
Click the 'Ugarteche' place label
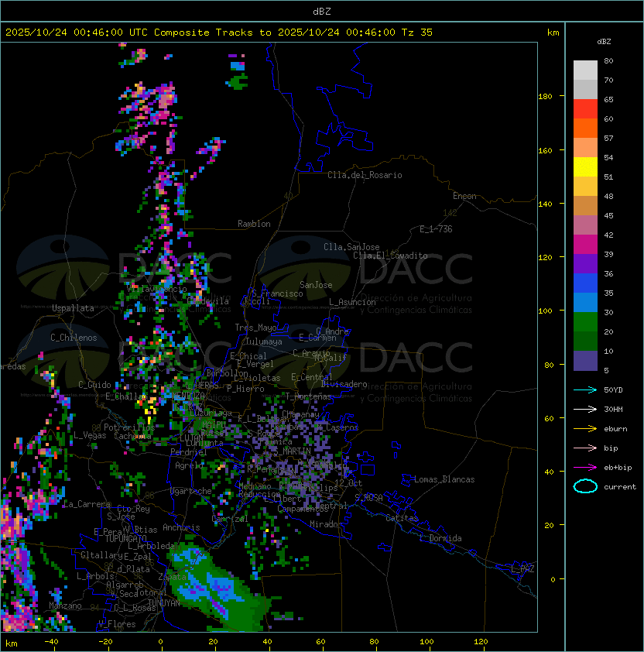pyautogui.click(x=190, y=491)
